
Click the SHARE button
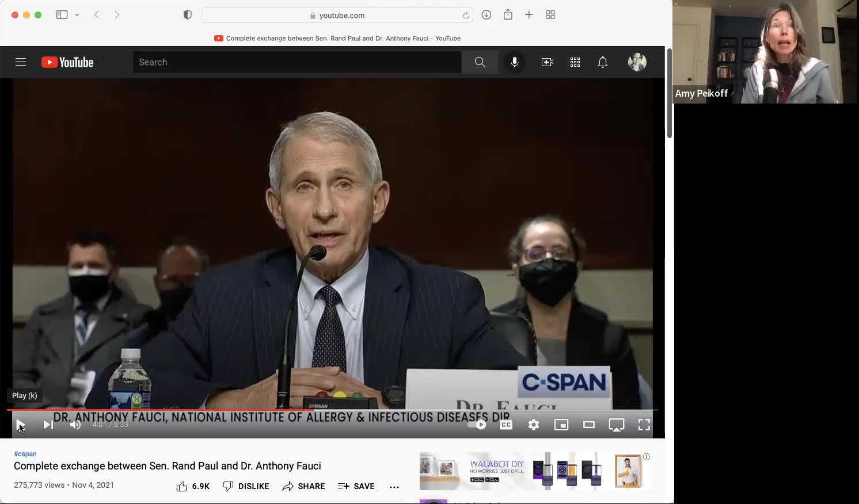click(303, 486)
